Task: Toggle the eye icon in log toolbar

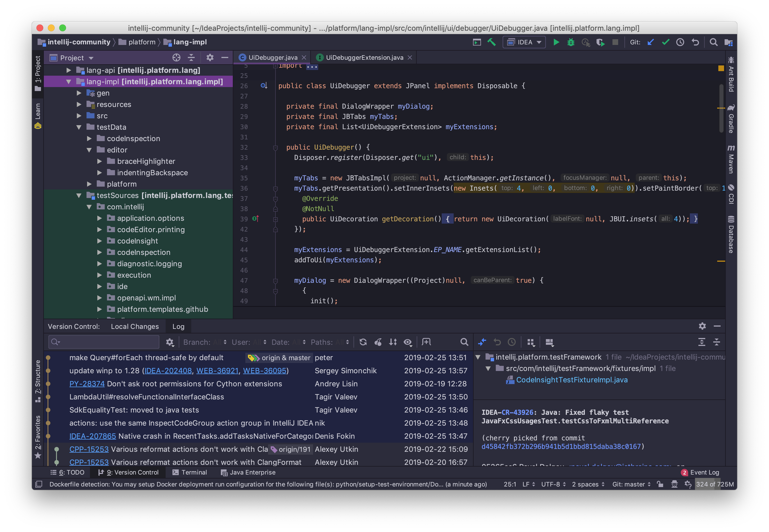Action: click(408, 342)
